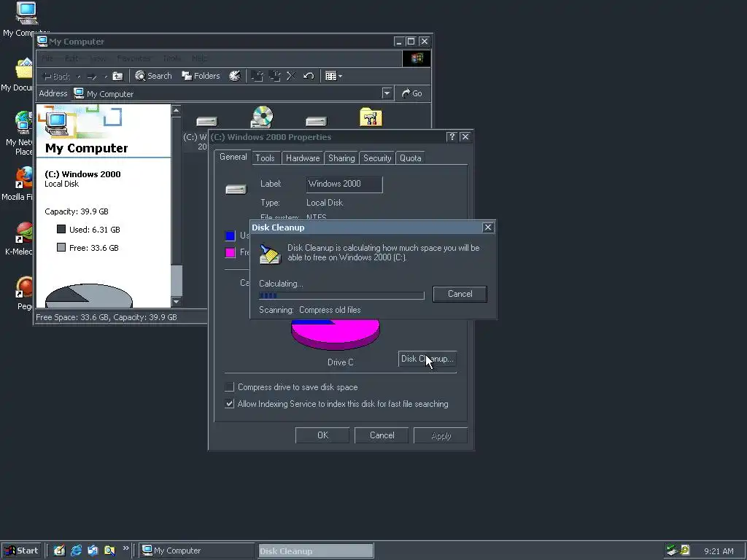Click the 'Free: 33.6 GB' text
This screenshot has width=747, height=560.
pos(94,248)
